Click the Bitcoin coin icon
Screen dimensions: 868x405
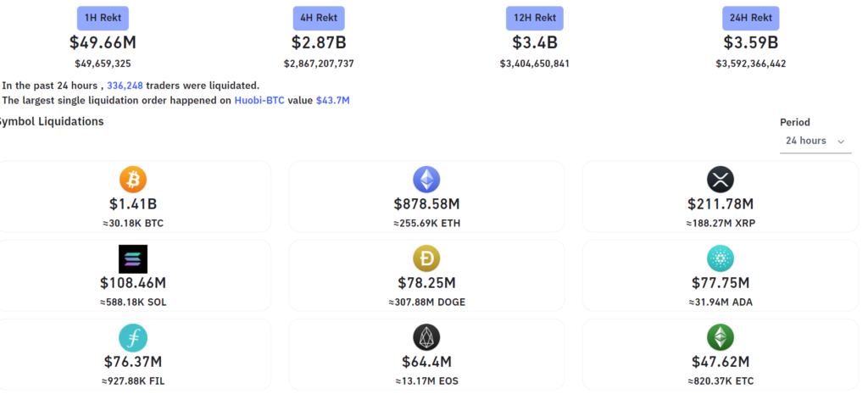(x=133, y=179)
